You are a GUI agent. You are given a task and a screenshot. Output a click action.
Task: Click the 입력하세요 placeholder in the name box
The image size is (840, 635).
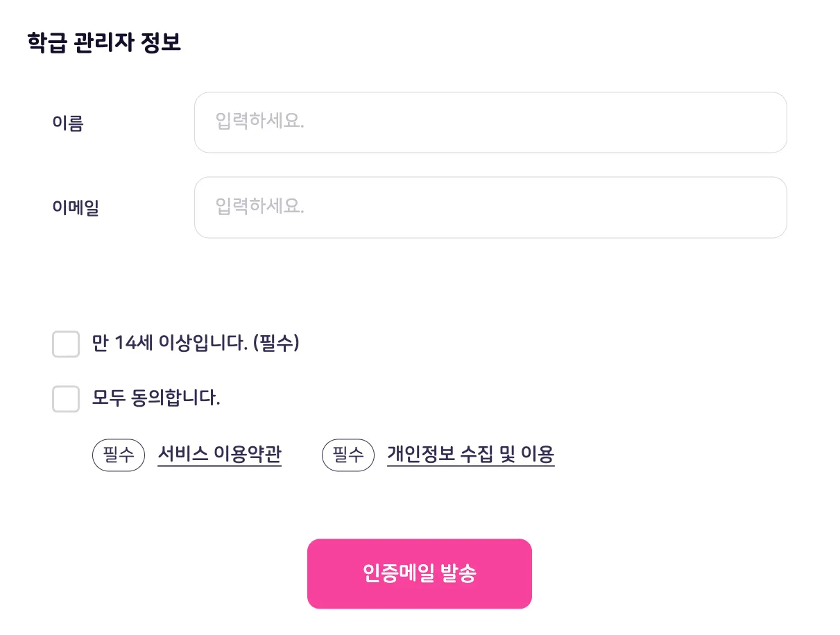[260, 123]
